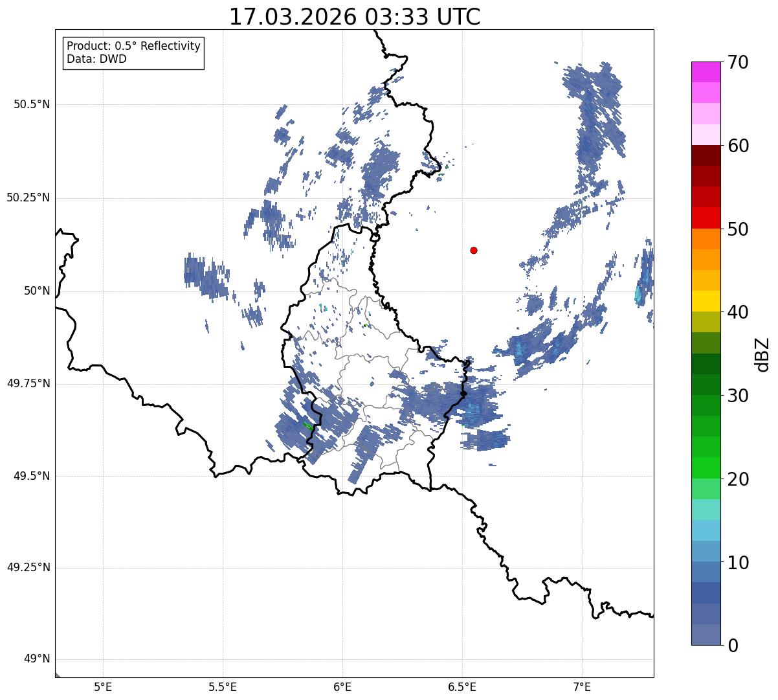The width and height of the screenshot is (778, 700).
Task: Click the bright green colorbar segment at 20 dBZ
Action: (x=706, y=468)
